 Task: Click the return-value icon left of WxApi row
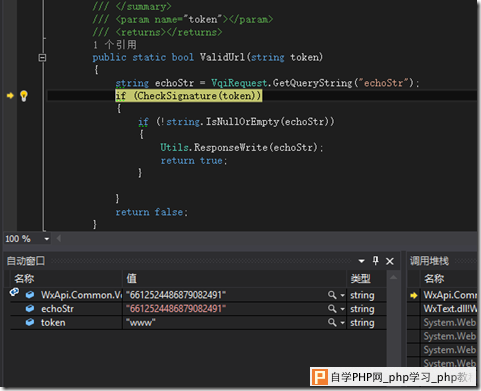click(x=14, y=292)
